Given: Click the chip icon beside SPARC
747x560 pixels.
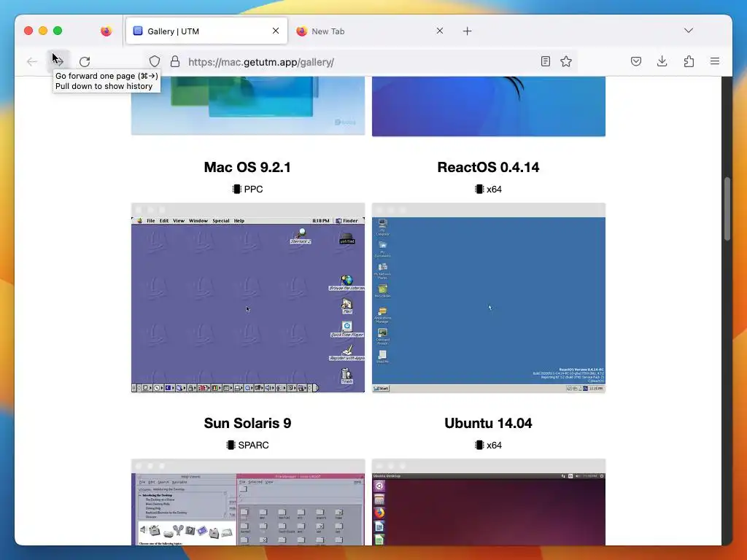Looking at the screenshot, I should pyautogui.click(x=231, y=446).
